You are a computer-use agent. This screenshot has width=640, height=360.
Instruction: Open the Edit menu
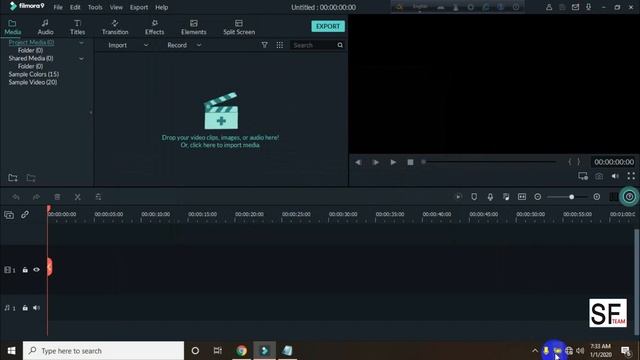tap(75, 7)
